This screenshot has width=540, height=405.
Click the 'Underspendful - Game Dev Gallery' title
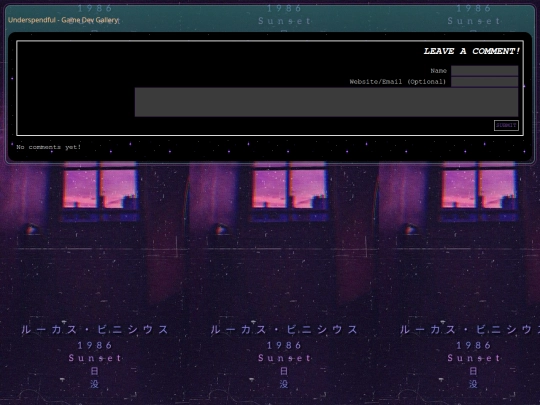click(x=63, y=20)
